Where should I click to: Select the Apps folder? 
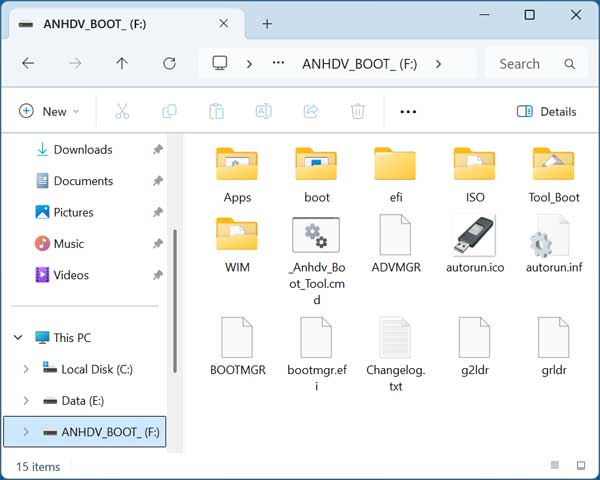point(237,176)
